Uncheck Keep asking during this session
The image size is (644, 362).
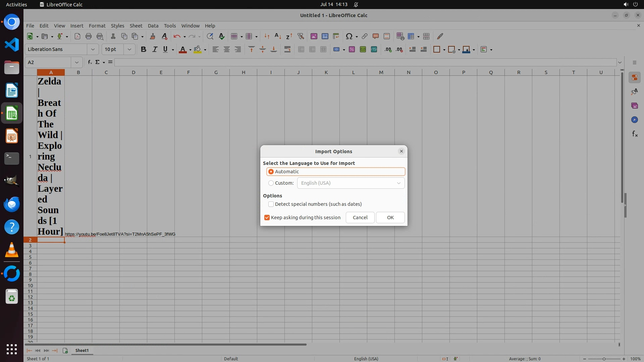pos(267,218)
